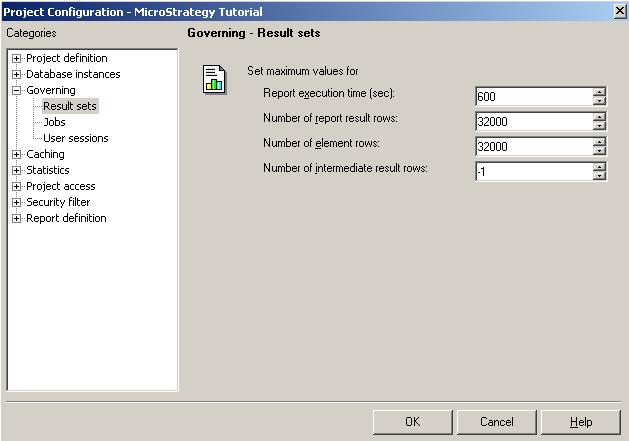The height and width of the screenshot is (441, 629).
Task: Expand the Database instances node
Action: click(16, 75)
